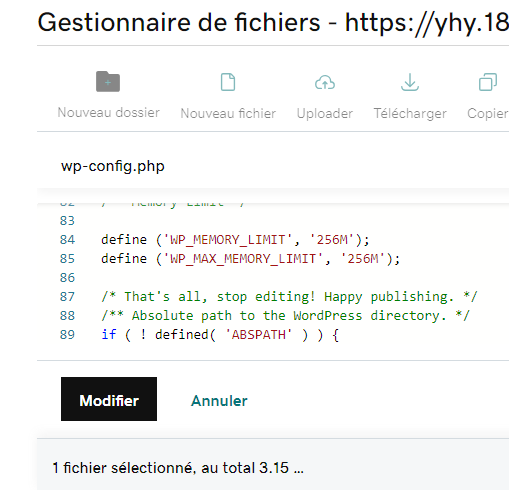
Task: Select the Nouveau fichier label
Action: coord(228,113)
